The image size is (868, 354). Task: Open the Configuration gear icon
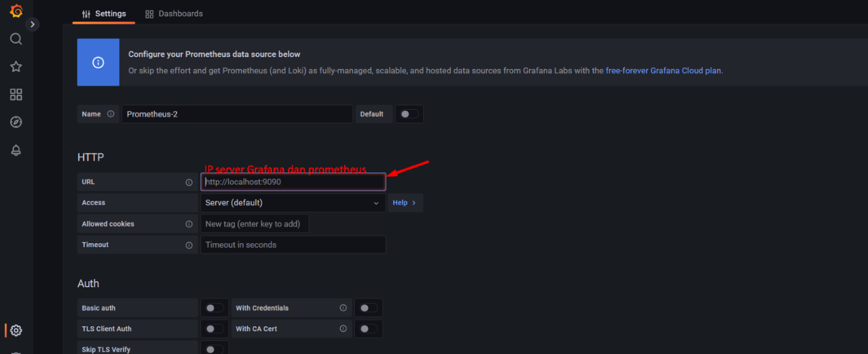(16, 330)
